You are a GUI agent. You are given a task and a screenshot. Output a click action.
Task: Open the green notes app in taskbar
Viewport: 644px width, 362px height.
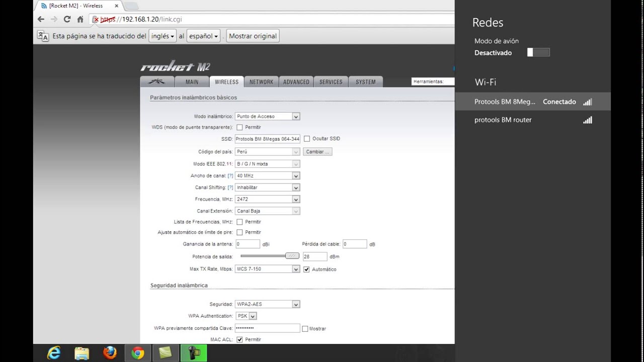[165, 353]
